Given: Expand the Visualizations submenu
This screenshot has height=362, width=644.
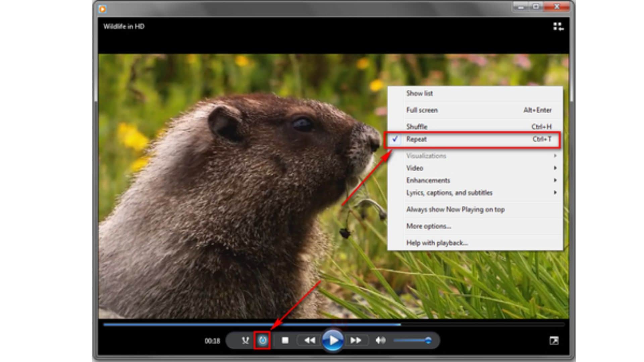Looking at the screenshot, I should (x=475, y=156).
